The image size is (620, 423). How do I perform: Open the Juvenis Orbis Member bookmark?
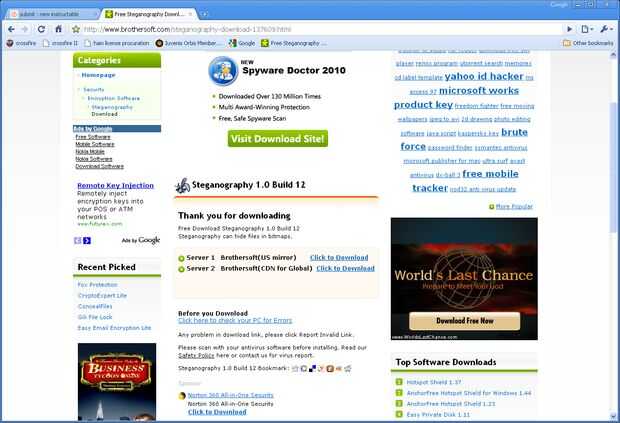[x=186, y=43]
